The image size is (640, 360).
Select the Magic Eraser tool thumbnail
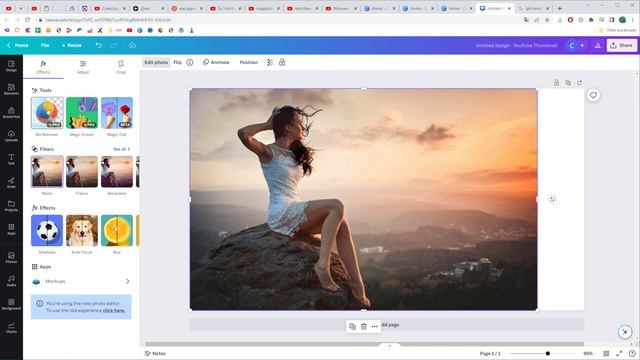click(x=82, y=113)
